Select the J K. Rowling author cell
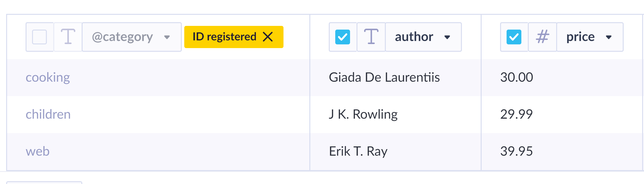This screenshot has height=184, width=644. point(364,114)
